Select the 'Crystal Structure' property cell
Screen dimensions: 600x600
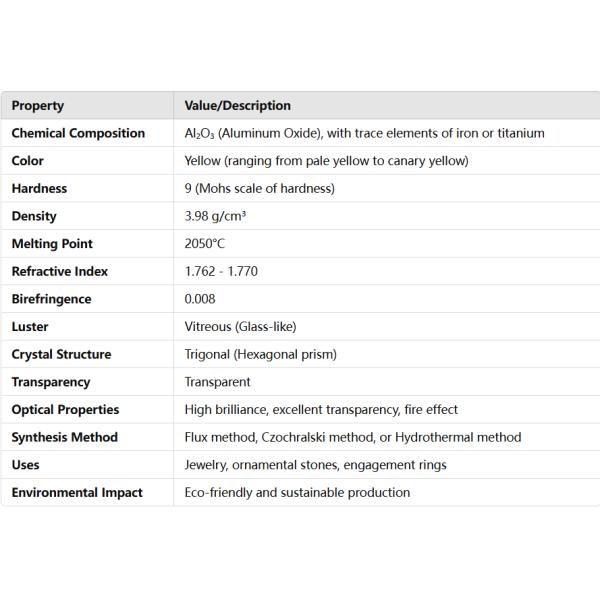click(61, 354)
